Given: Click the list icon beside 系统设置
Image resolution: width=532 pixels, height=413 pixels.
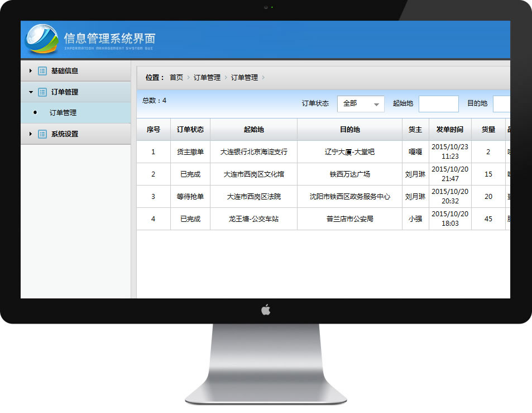Looking at the screenshot, I should (42, 134).
